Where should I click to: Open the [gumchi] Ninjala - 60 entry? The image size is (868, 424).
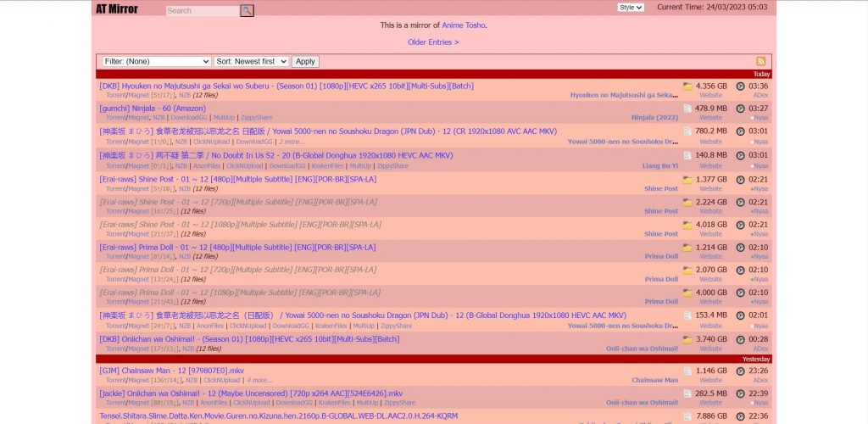153,109
